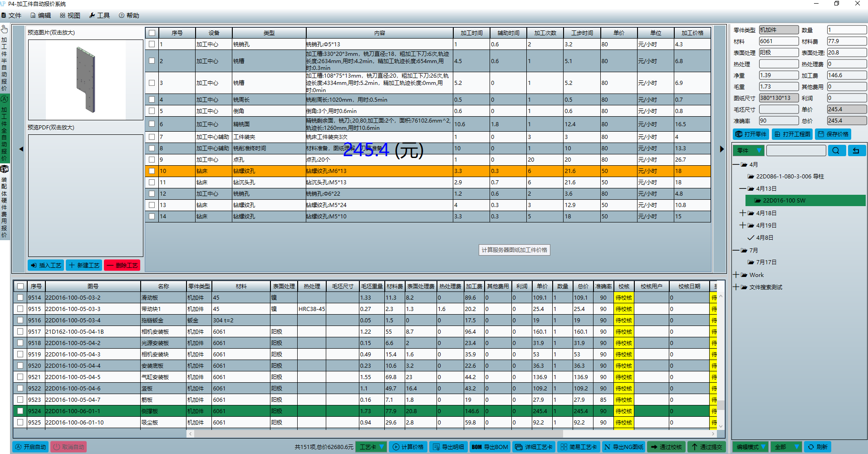Open the 工具 menu
Image resolution: width=868 pixels, height=454 pixels.
pyautogui.click(x=99, y=15)
